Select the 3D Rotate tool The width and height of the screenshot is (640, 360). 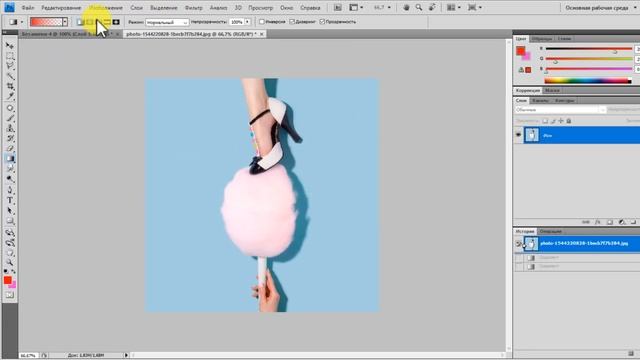click(x=10, y=233)
